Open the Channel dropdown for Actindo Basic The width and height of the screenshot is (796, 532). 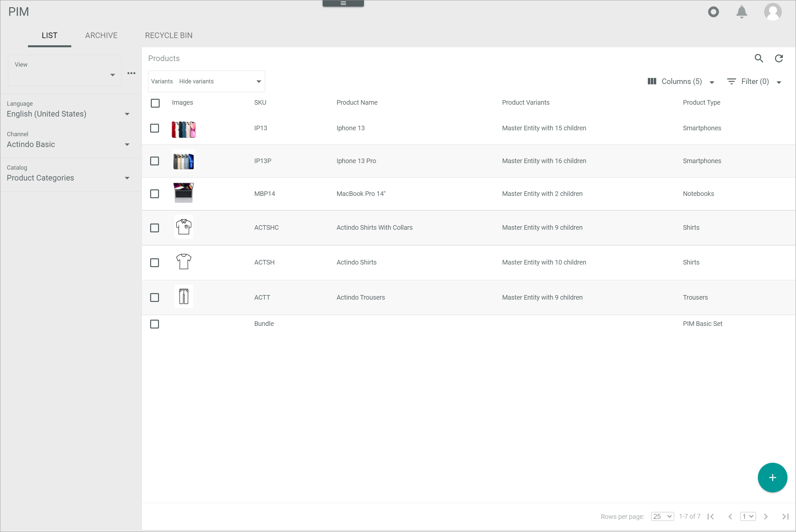(x=127, y=144)
